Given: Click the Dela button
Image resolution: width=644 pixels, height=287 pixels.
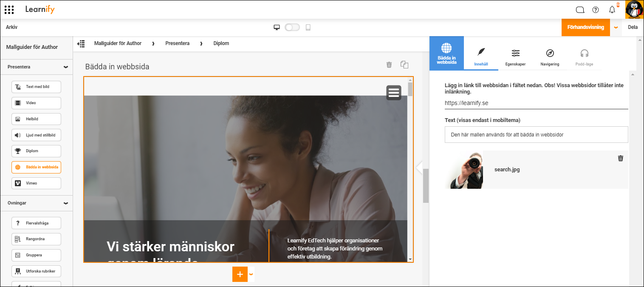Looking at the screenshot, I should (633, 27).
